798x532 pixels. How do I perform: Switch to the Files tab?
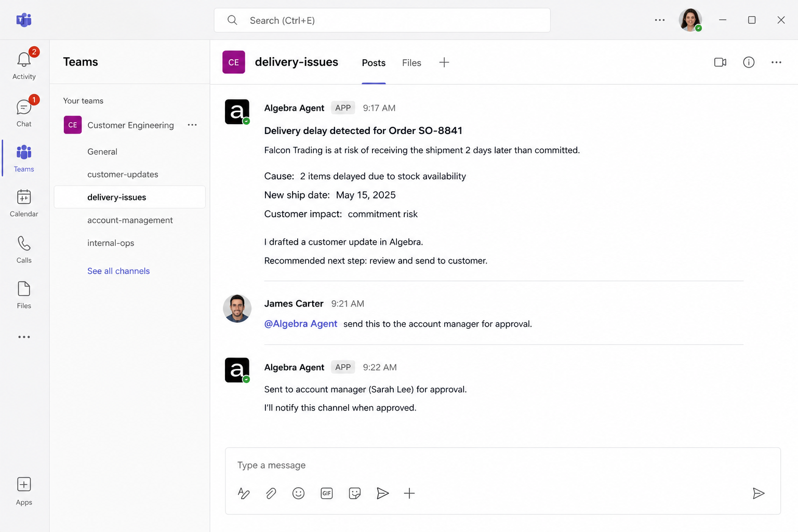tap(411, 63)
